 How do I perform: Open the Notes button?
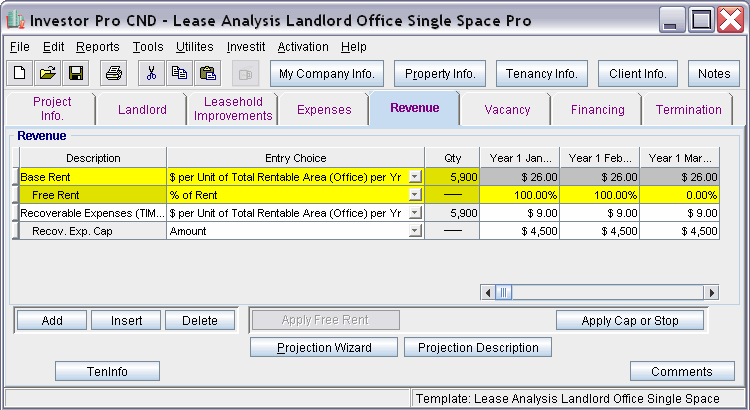[714, 74]
